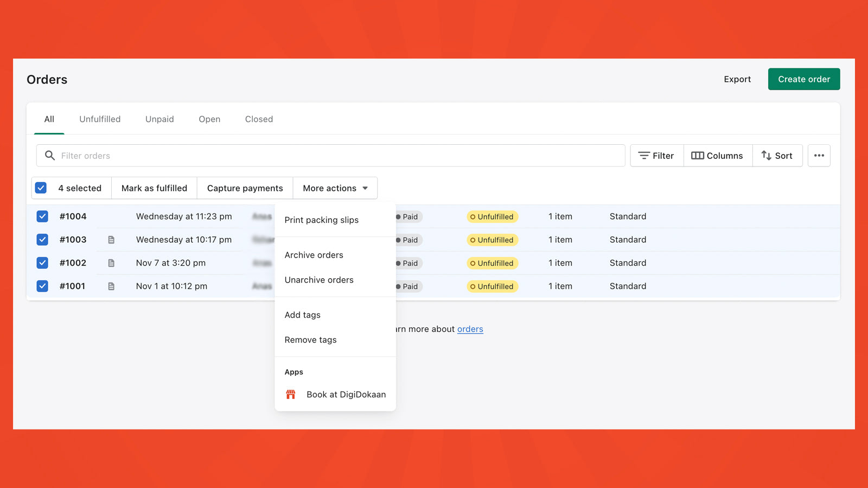
Task: Deselect order #1004 checkbox
Action: click(x=42, y=216)
